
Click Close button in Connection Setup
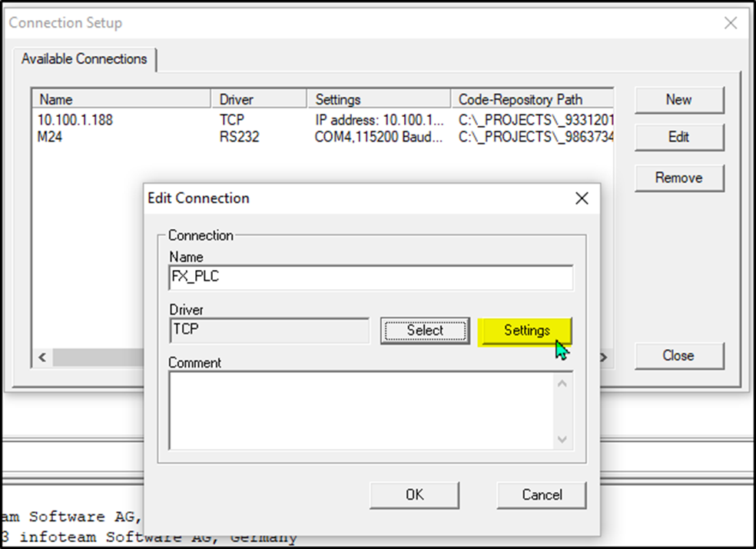coord(679,355)
